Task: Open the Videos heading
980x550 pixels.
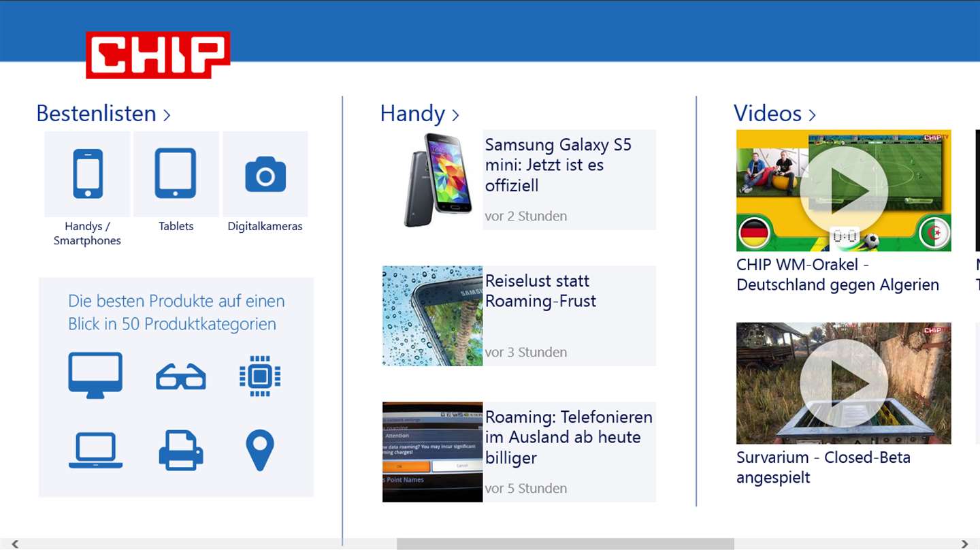Action: tap(768, 113)
